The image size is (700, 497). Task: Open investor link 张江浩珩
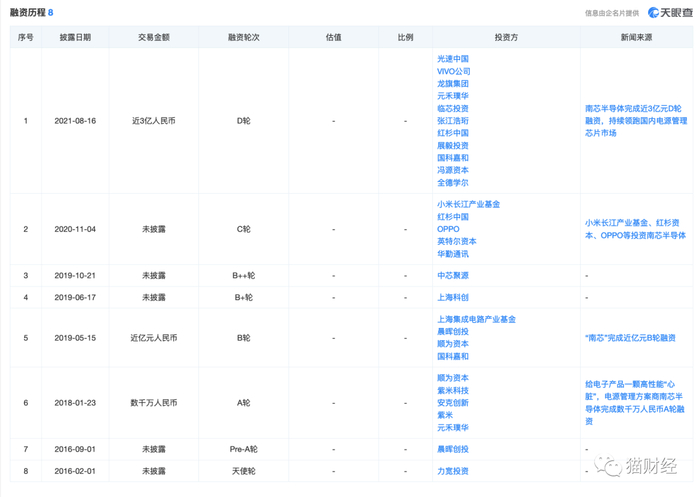pyautogui.click(x=453, y=121)
